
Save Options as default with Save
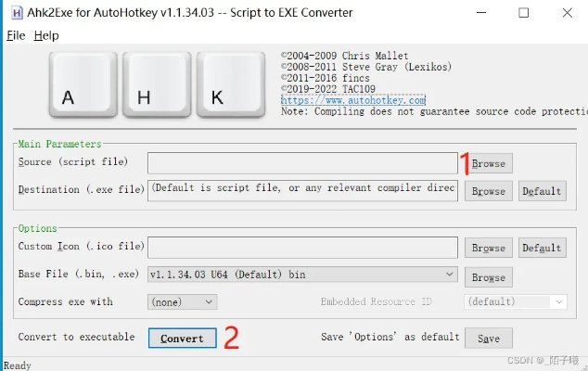coord(488,338)
